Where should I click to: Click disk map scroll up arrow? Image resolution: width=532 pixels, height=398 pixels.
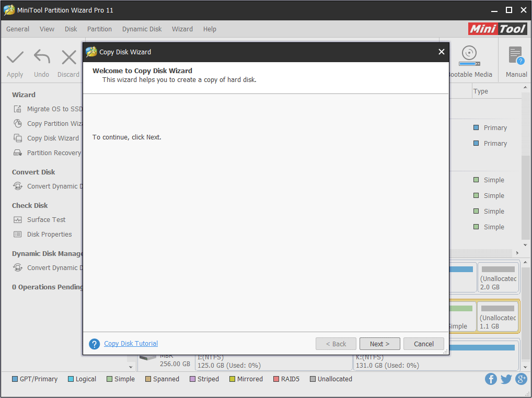[x=525, y=262]
